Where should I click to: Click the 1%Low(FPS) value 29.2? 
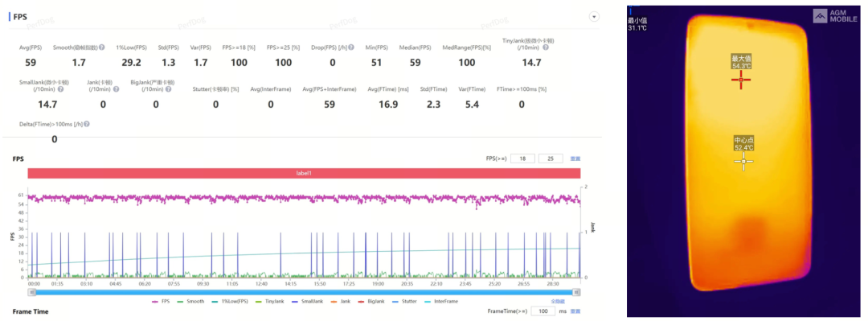tap(131, 63)
